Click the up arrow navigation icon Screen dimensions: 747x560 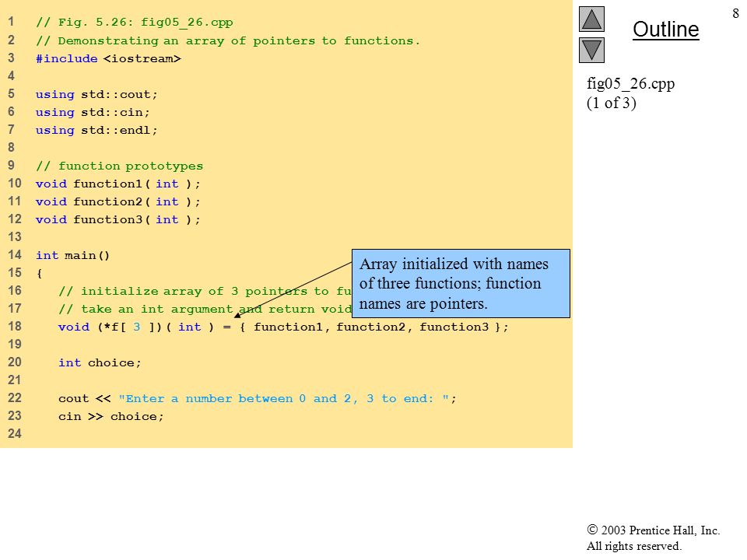(x=591, y=19)
